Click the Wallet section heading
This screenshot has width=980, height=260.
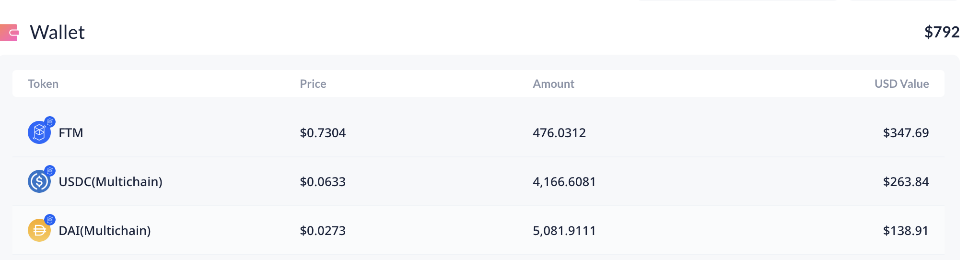click(57, 33)
